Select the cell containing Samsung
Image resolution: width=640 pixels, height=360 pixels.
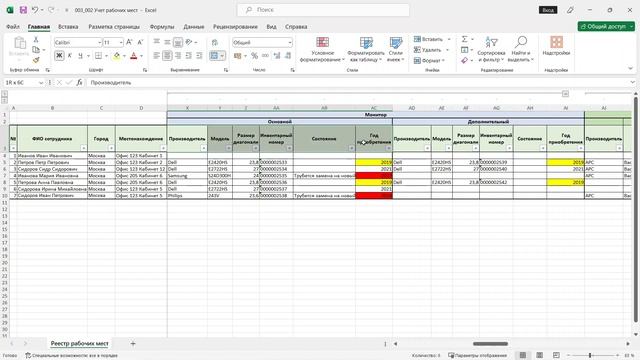[x=187, y=176]
